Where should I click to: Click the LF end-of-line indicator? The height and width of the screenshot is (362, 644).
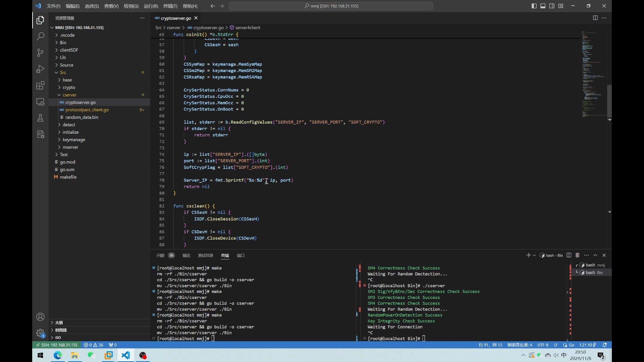click(x=555, y=345)
